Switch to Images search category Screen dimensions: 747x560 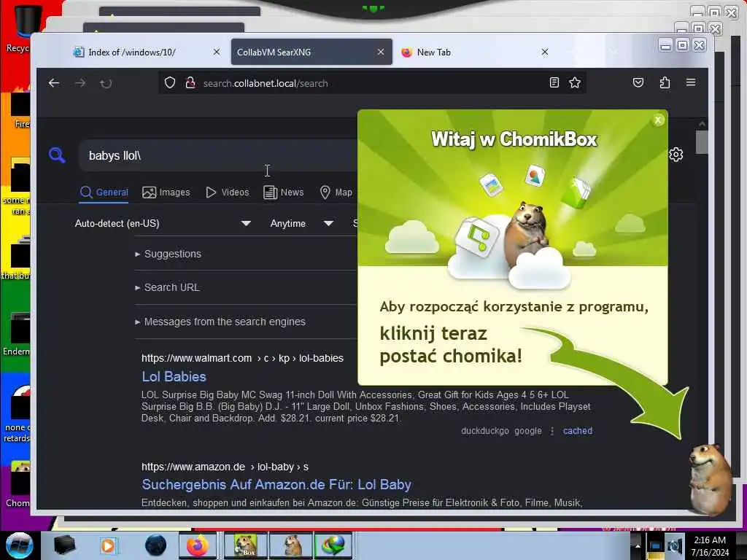[x=166, y=192]
